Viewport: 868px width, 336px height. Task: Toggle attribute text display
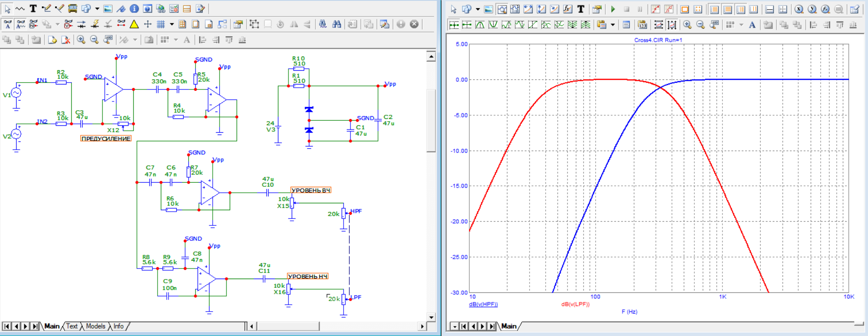[x=7, y=24]
